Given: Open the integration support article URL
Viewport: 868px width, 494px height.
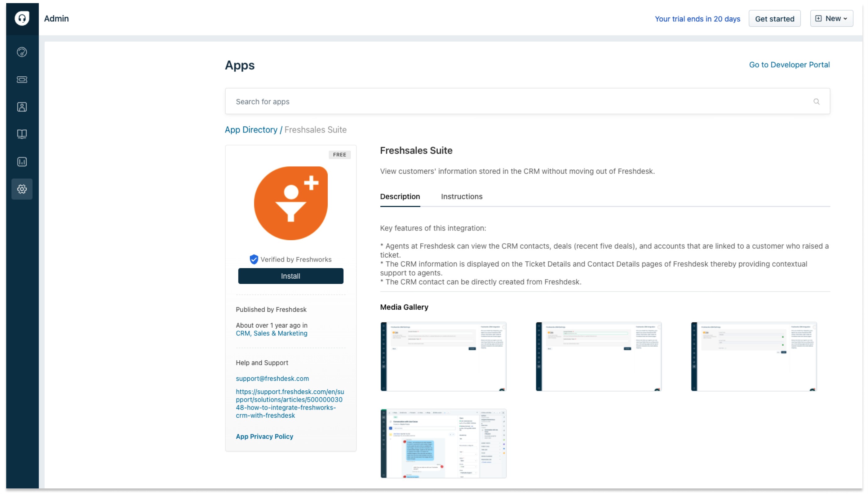Looking at the screenshot, I should 290,403.
